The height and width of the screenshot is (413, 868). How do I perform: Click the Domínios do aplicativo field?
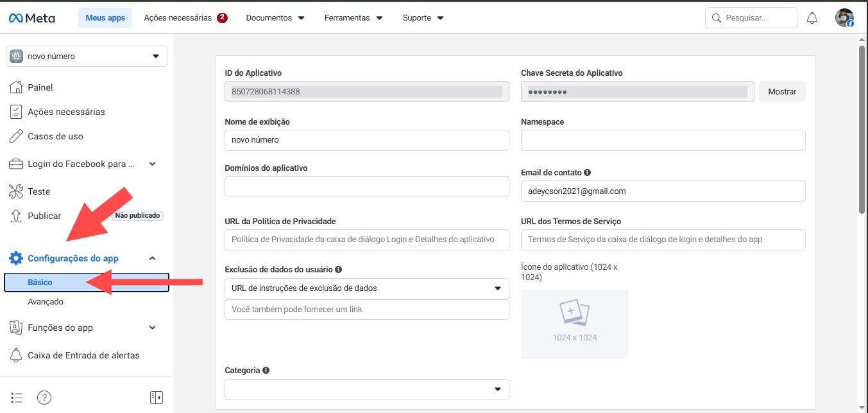click(367, 186)
